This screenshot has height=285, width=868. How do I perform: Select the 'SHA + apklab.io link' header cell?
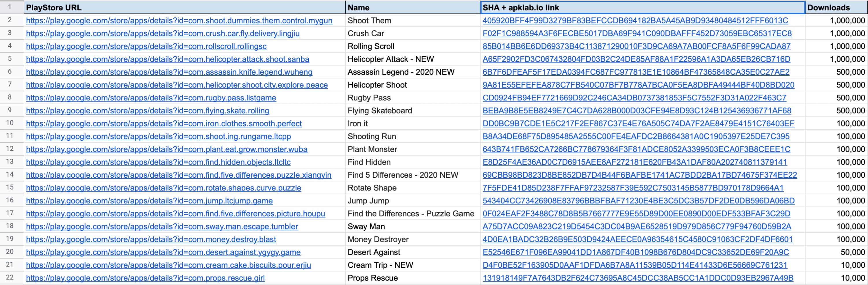pyautogui.click(x=642, y=7)
